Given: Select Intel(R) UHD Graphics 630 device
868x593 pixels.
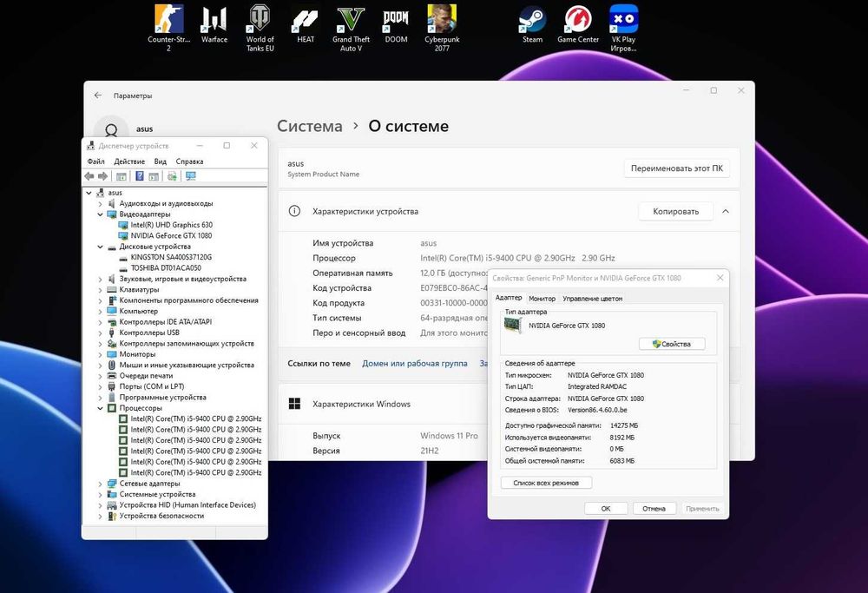Looking at the screenshot, I should point(172,225).
